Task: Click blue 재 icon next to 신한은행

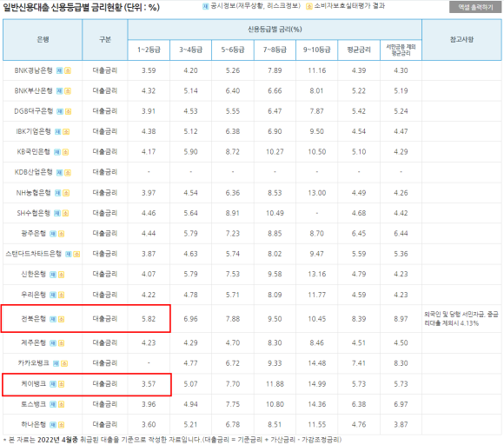Action: click(x=53, y=275)
